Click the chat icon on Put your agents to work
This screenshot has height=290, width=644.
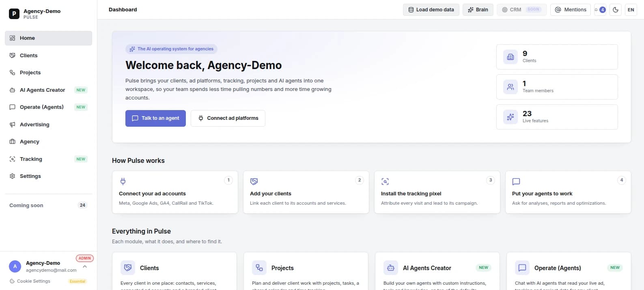tap(516, 181)
